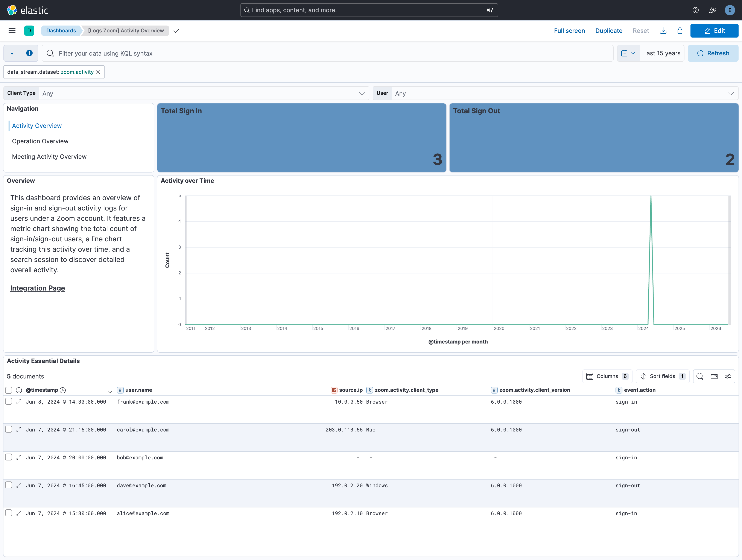Open the Columns 6 selector
The height and width of the screenshot is (560, 742).
tap(607, 376)
